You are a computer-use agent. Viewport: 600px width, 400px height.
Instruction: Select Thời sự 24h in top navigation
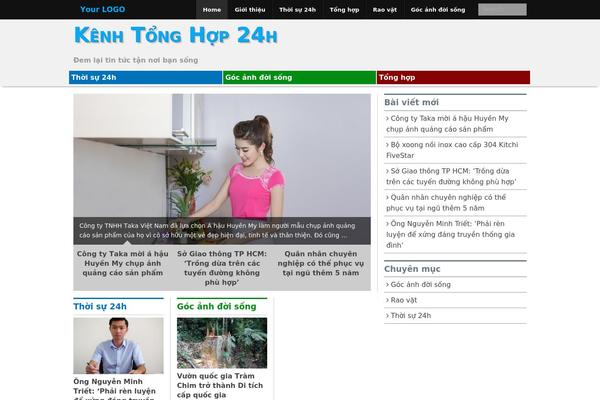[298, 10]
